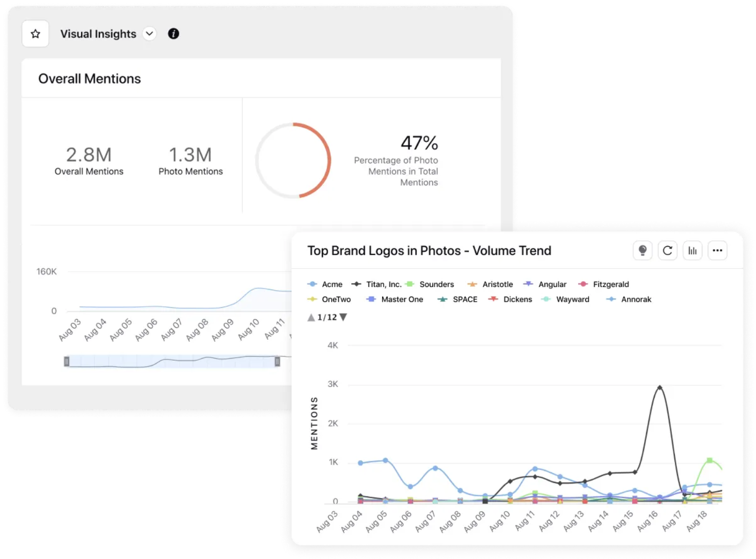Click the 47% percentage value
756x559 pixels.
point(419,143)
